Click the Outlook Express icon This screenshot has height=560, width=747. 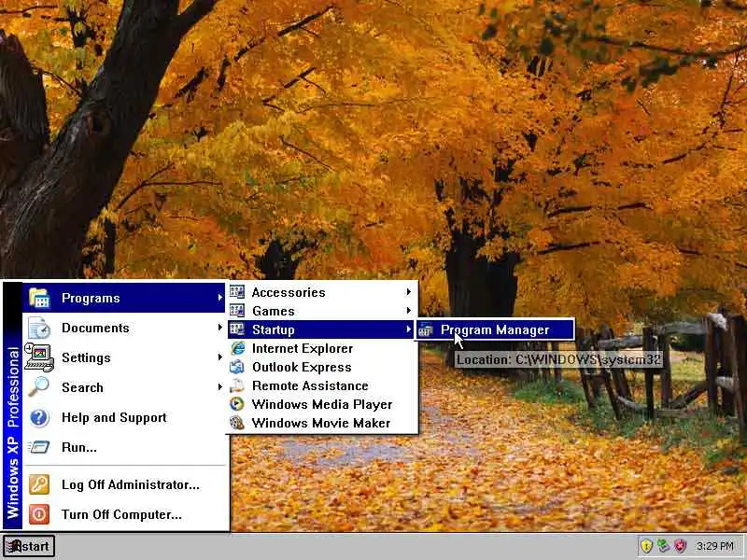(x=237, y=367)
